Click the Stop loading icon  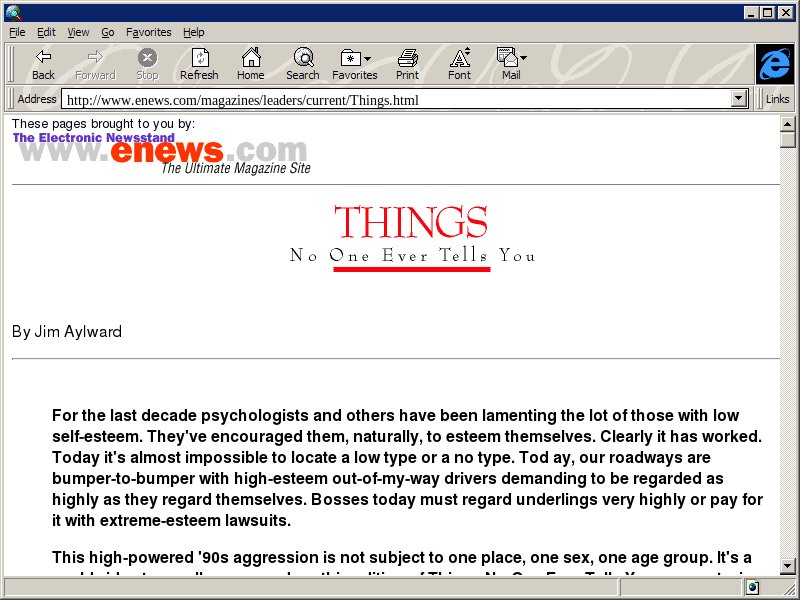tap(147, 58)
